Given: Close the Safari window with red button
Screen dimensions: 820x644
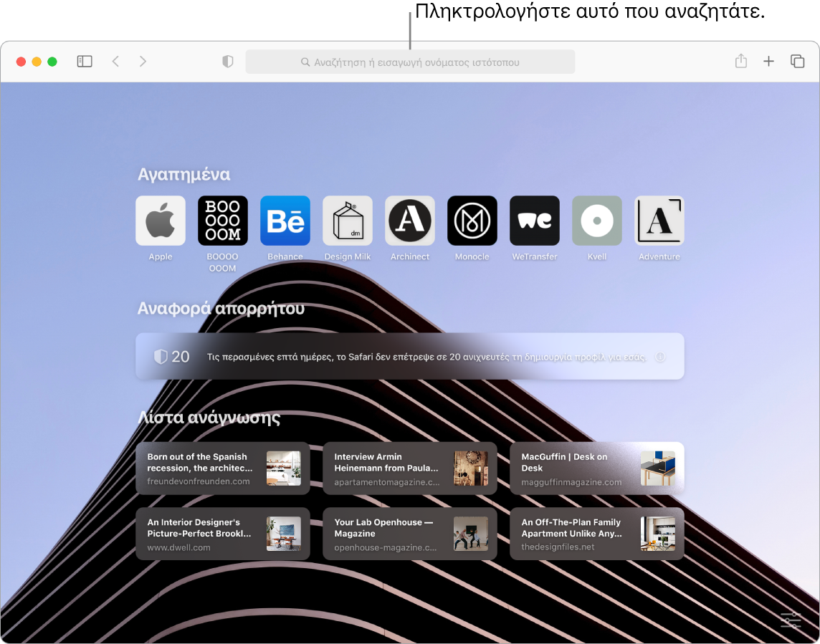Looking at the screenshot, I should click(x=21, y=62).
